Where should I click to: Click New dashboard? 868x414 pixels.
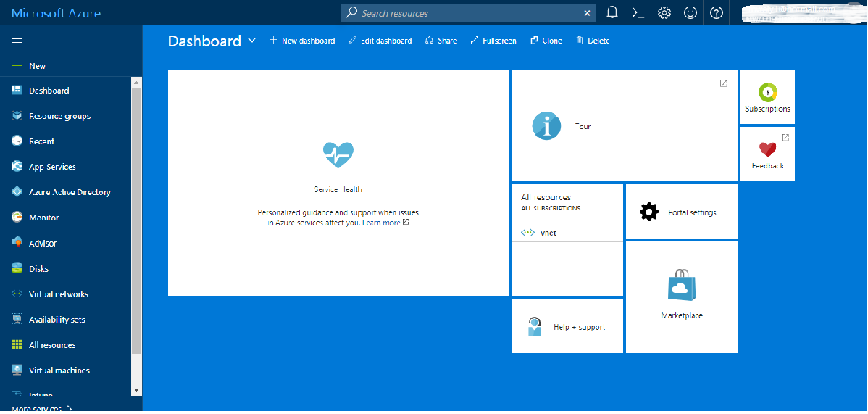coord(302,41)
